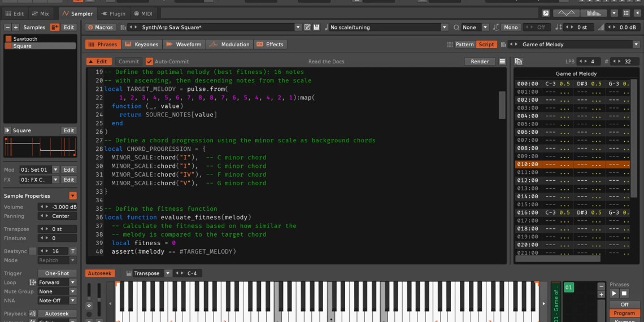Toggle the Auto-Commit checkbox
644x322 pixels.
tap(150, 62)
